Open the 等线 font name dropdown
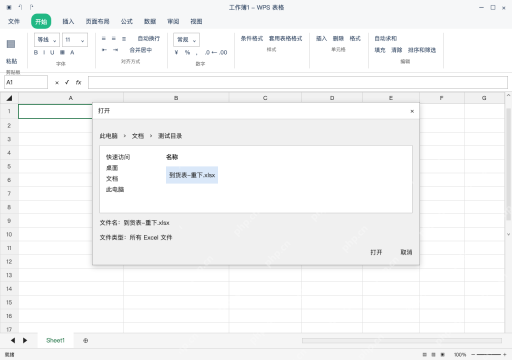Image resolution: width=512 pixels, height=360 pixels. point(47,40)
